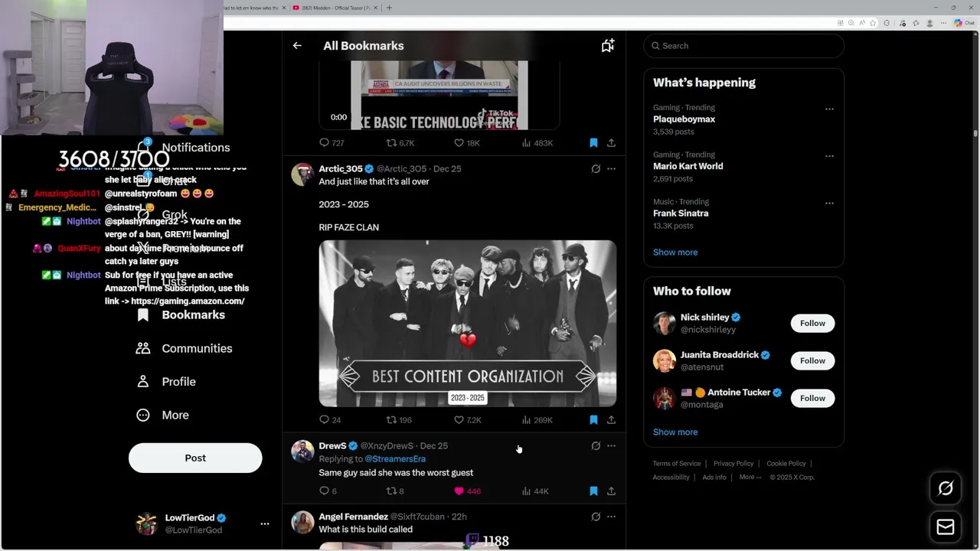View analytics showing 44K views
The image size is (980, 551).
(535, 491)
